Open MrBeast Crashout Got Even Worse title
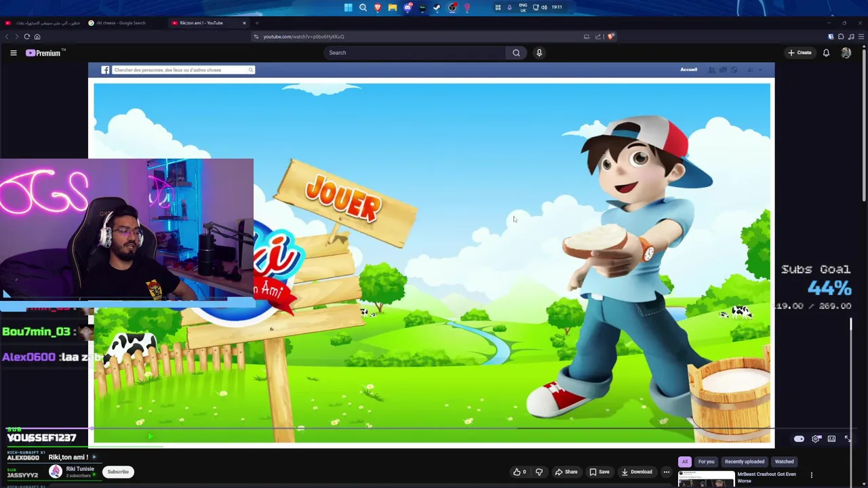Viewport: 868px width, 488px height. [x=766, y=477]
